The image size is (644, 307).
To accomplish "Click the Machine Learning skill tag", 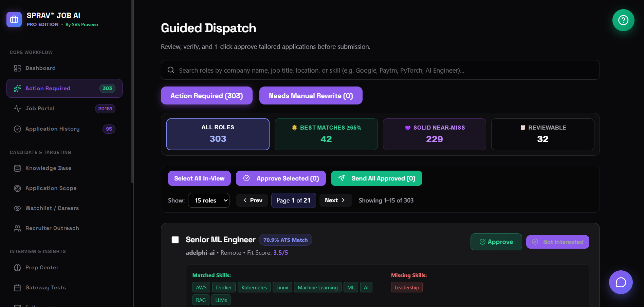I will (x=318, y=287).
